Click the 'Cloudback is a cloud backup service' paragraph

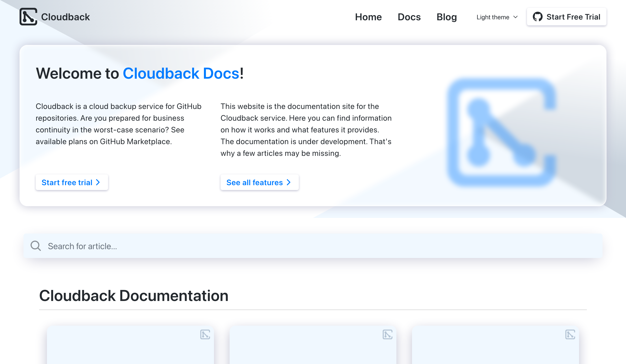pyautogui.click(x=119, y=124)
